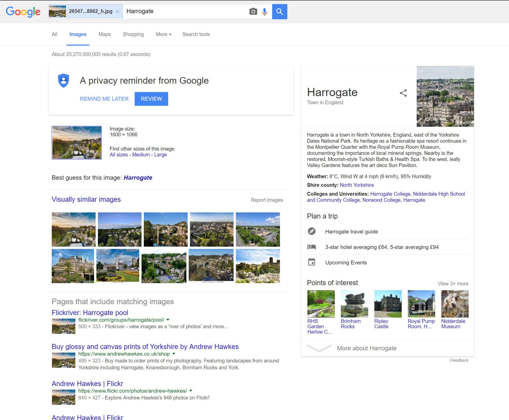Open similar image with colorful flower gardens

[118, 266]
